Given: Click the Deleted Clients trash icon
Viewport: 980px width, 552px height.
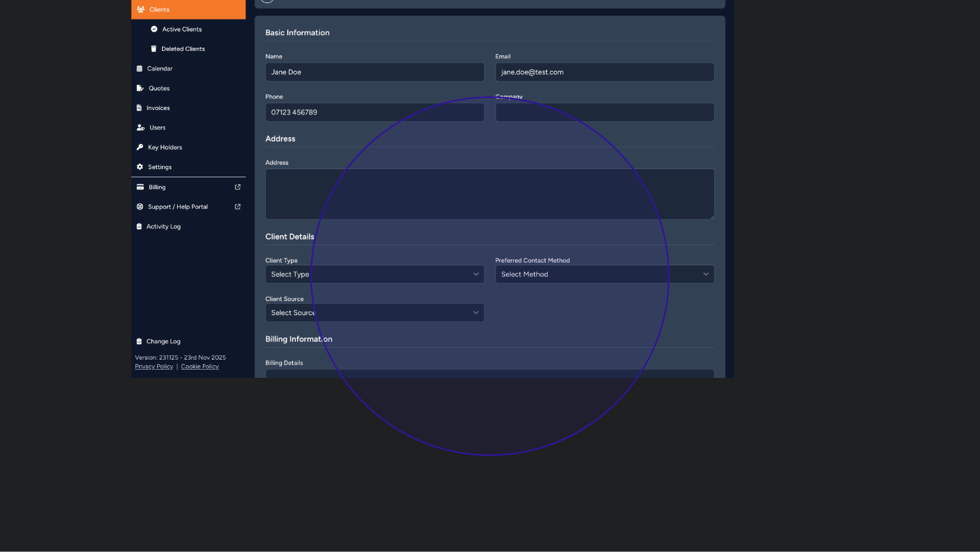Looking at the screenshot, I should 154,49.
